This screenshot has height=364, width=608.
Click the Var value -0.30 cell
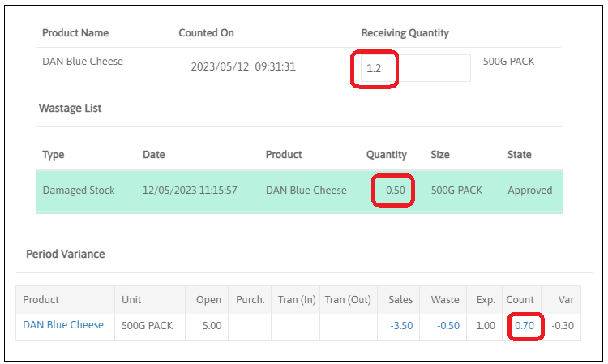[x=563, y=326]
